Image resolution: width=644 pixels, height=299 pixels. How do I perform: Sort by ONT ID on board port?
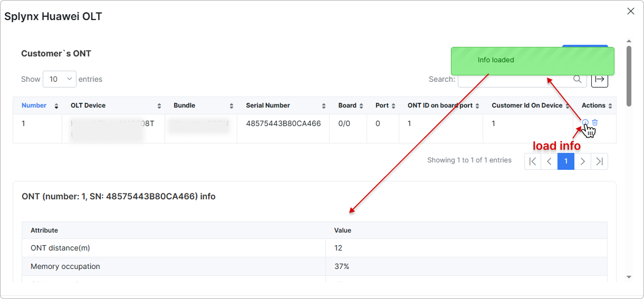[441, 105]
